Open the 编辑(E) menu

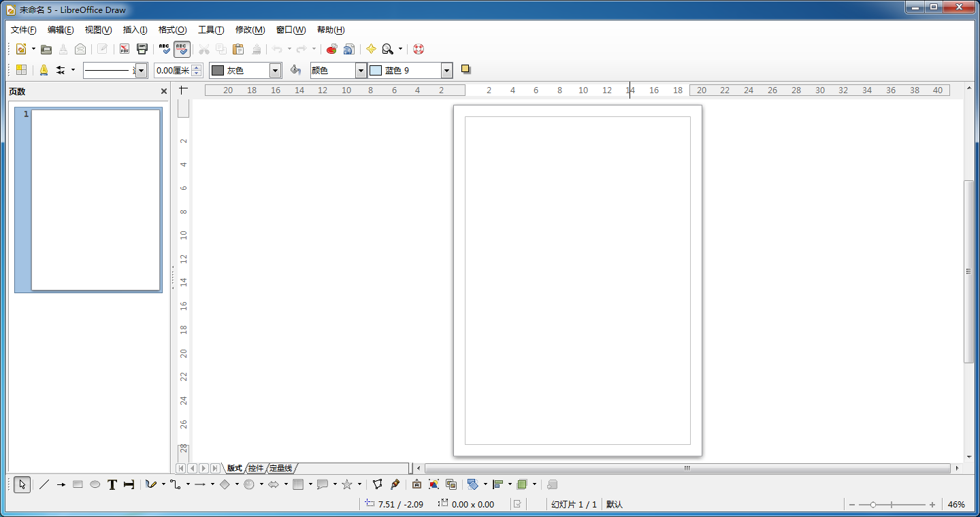click(61, 30)
